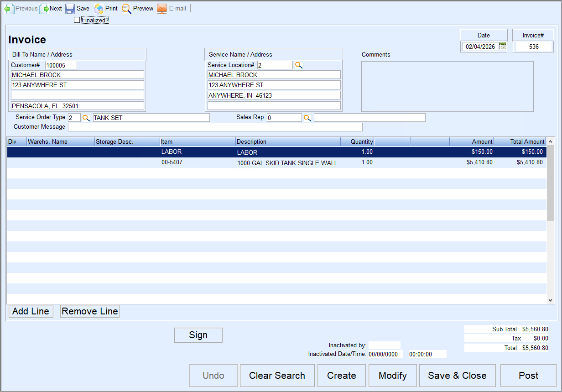
Task: Click the Sub Total value $5,560.80
Action: click(535, 329)
